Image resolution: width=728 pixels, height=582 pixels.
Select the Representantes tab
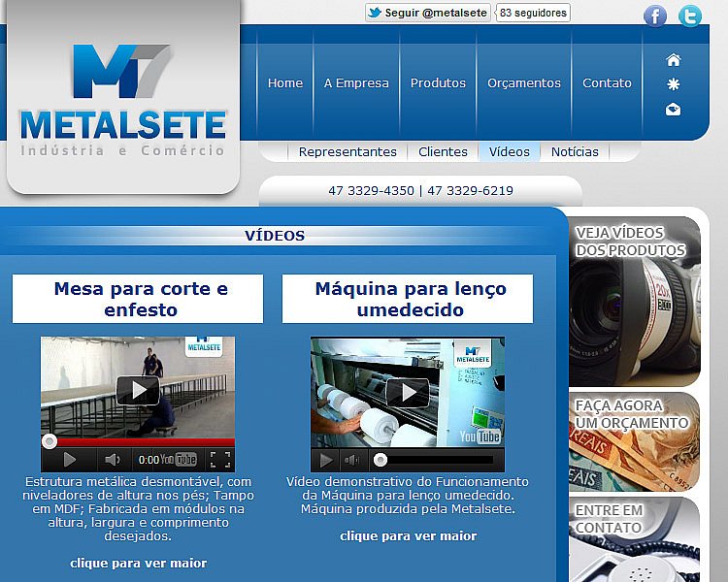click(347, 151)
